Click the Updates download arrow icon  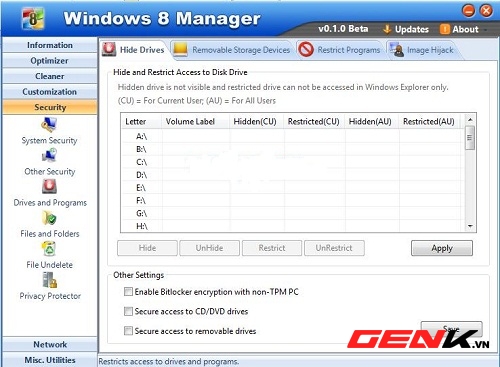[387, 29]
